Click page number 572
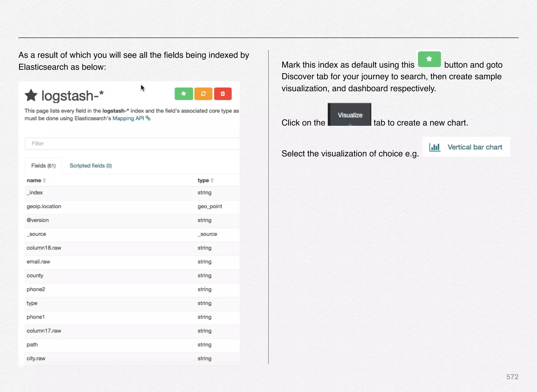The height and width of the screenshot is (392, 537). (x=512, y=377)
